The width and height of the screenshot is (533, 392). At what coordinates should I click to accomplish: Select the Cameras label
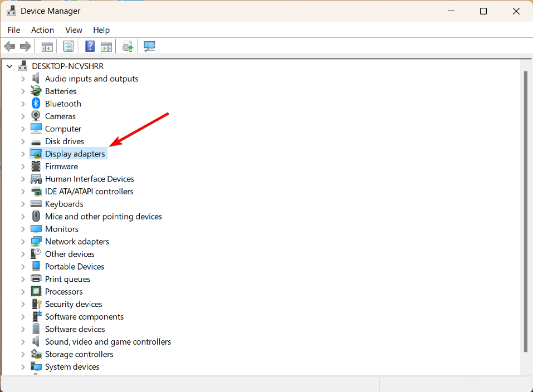pos(61,116)
